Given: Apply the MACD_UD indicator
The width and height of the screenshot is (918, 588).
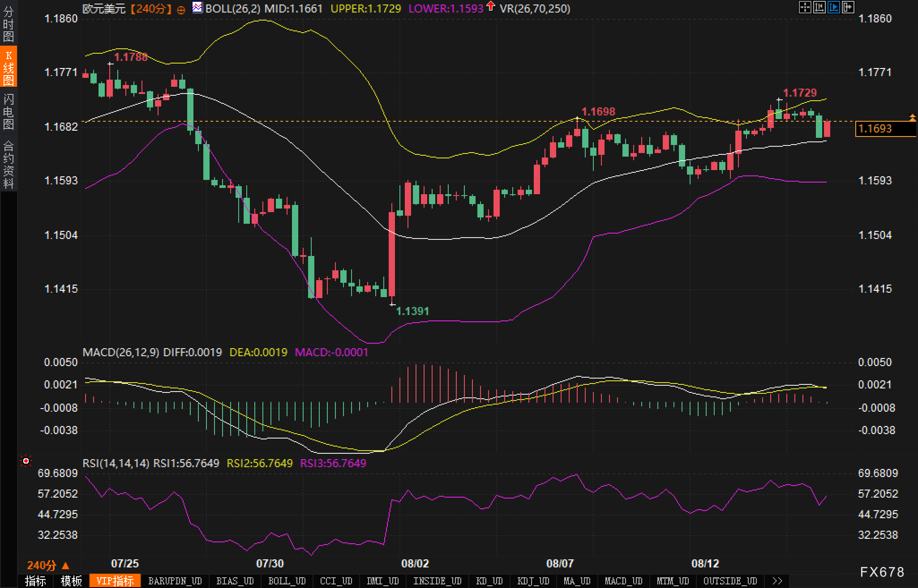Looking at the screenshot, I should click(623, 581).
